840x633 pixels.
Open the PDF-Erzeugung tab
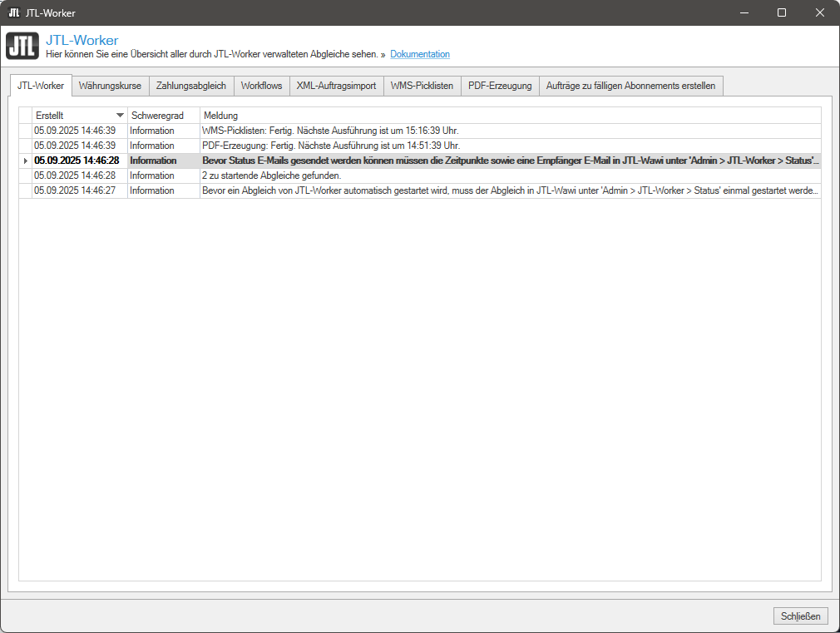(499, 86)
